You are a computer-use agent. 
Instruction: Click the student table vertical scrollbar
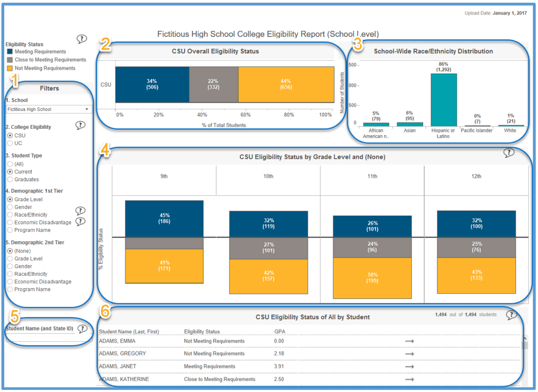point(525,360)
